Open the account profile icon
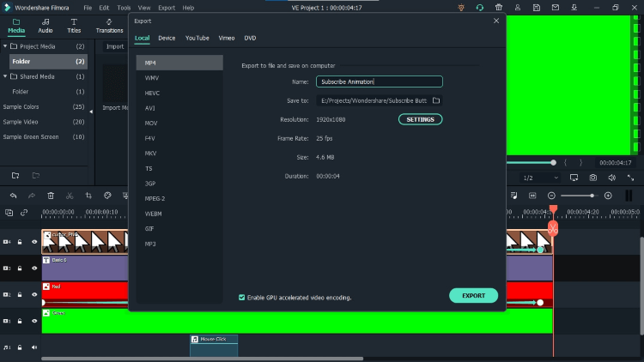Viewport: 644px width, 362px height. coord(518,8)
